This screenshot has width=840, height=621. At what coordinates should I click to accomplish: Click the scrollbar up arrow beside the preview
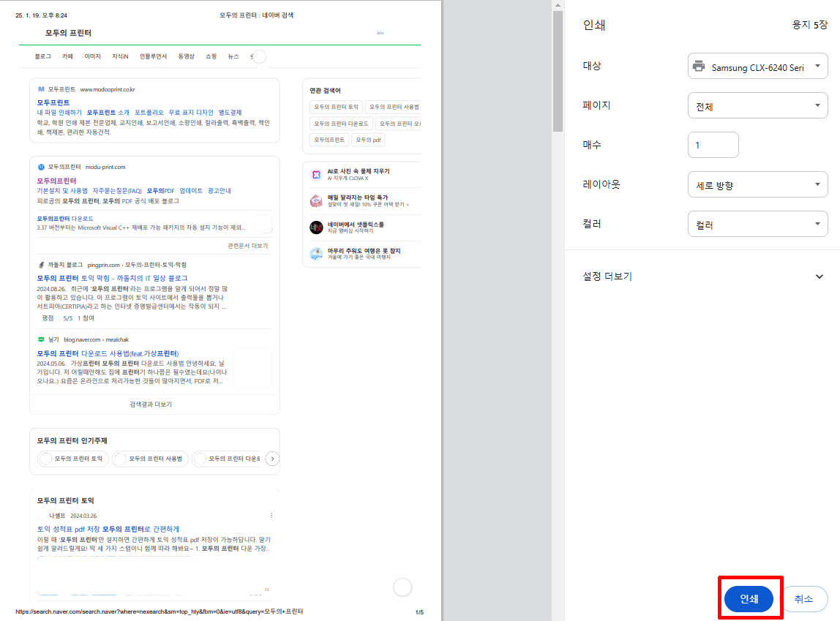tap(558, 5)
